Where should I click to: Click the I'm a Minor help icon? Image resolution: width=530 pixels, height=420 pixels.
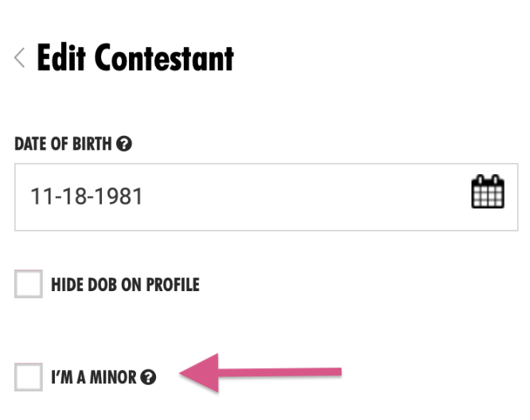(x=148, y=378)
